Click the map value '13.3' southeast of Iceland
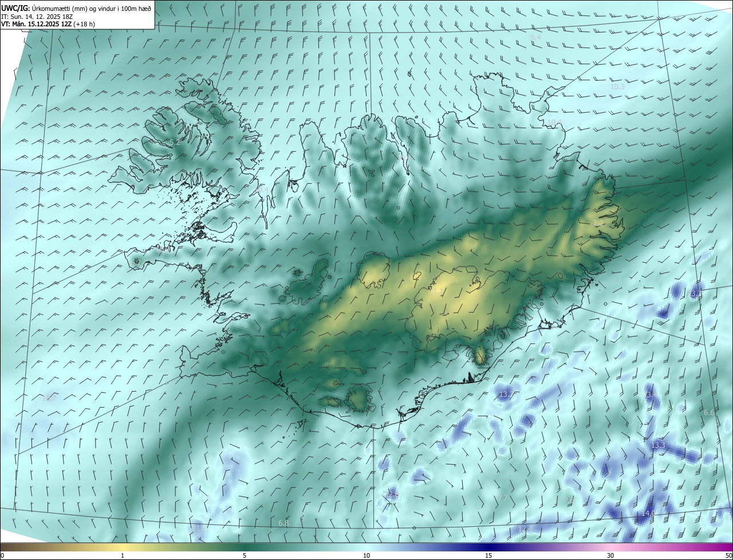 (658, 445)
